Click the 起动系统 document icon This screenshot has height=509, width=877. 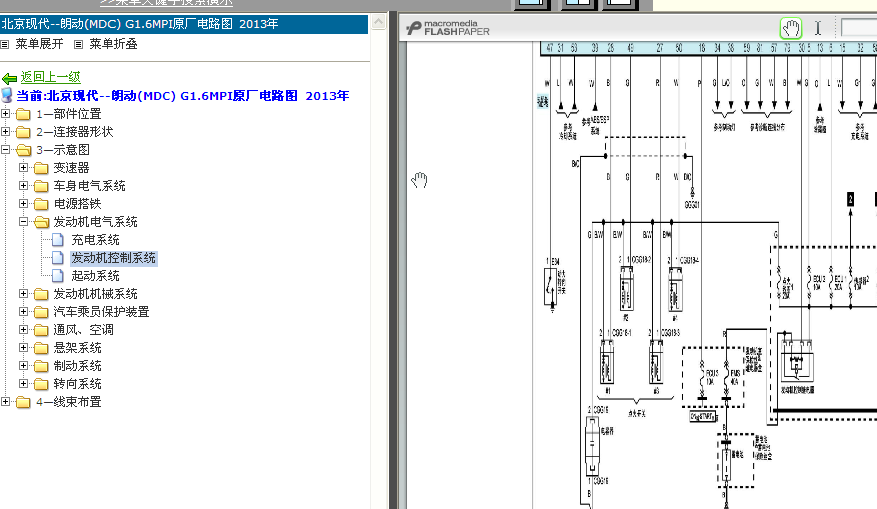58,276
